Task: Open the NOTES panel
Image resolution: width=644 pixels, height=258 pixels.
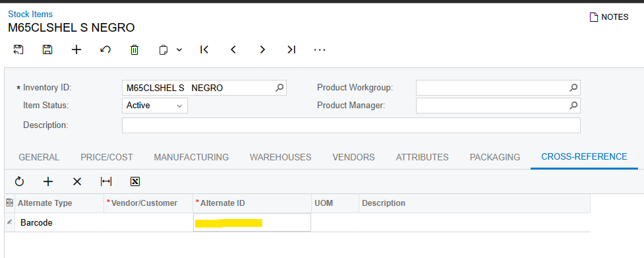Action: click(609, 17)
